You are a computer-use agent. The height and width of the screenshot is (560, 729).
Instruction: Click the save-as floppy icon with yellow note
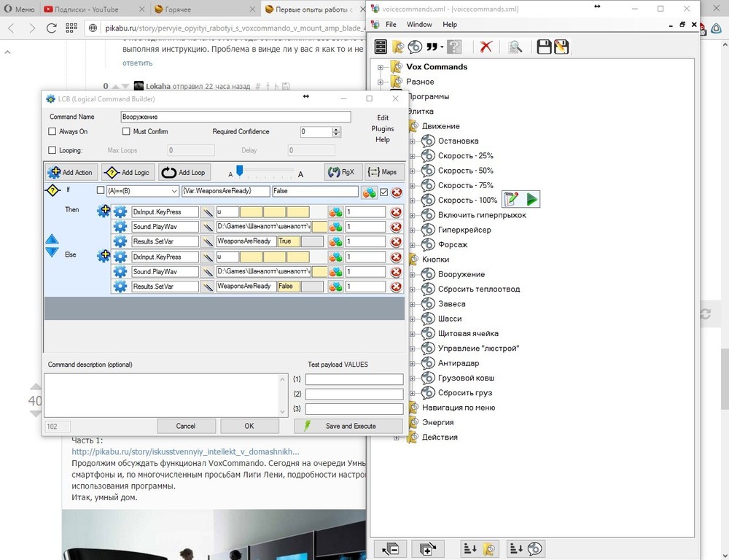561,47
